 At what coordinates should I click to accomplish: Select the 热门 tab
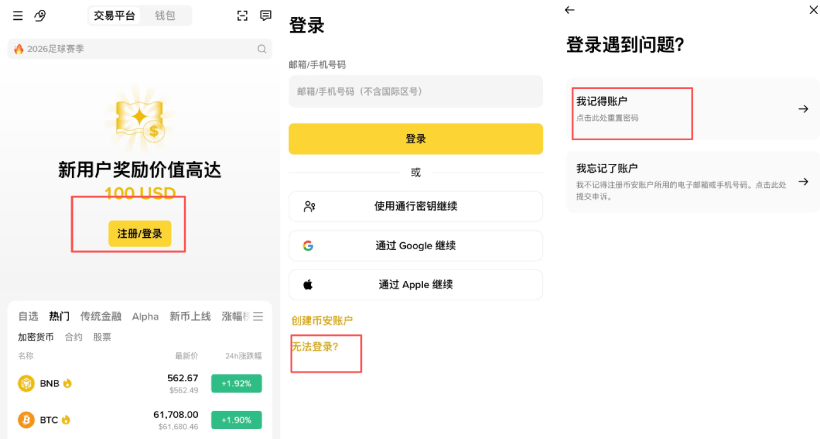pyautogui.click(x=59, y=317)
